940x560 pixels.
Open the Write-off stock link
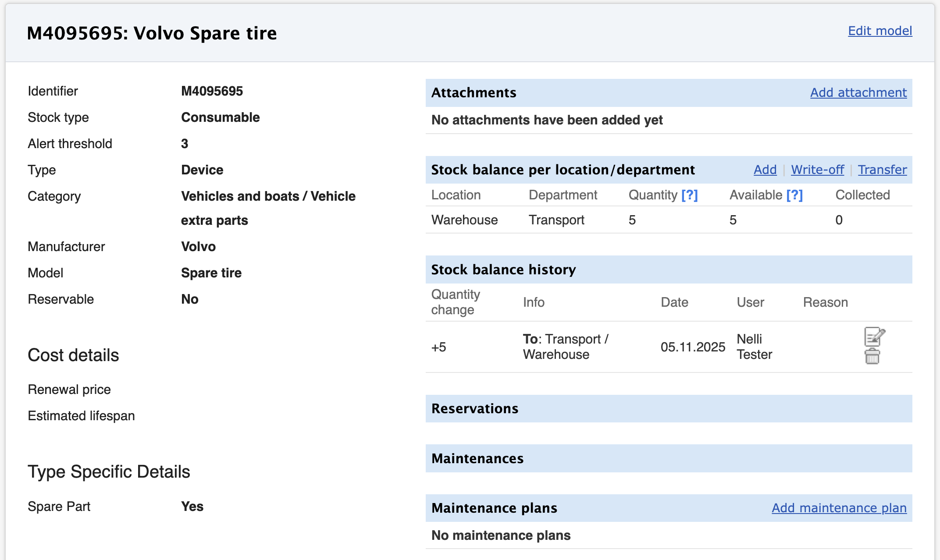point(817,170)
